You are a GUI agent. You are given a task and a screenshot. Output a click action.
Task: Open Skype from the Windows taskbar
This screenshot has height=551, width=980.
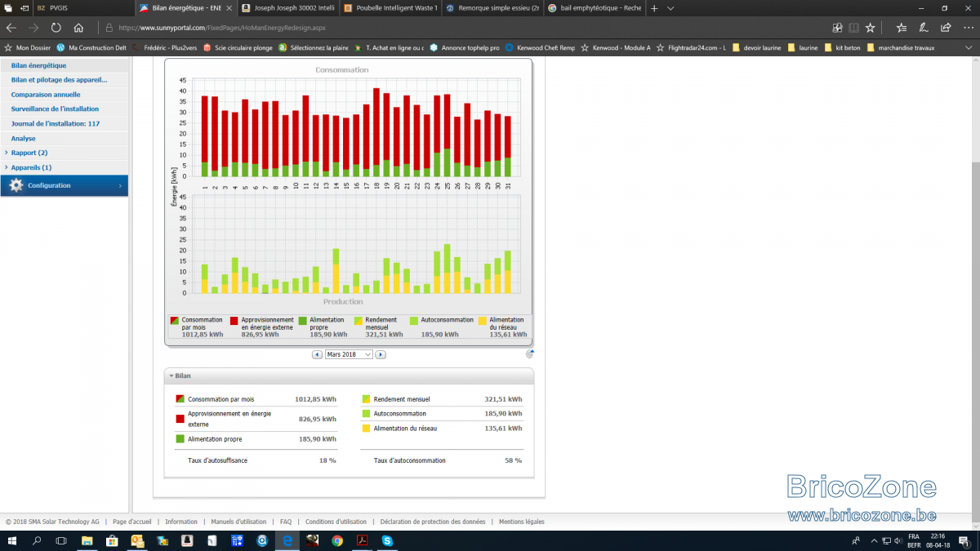coord(386,540)
